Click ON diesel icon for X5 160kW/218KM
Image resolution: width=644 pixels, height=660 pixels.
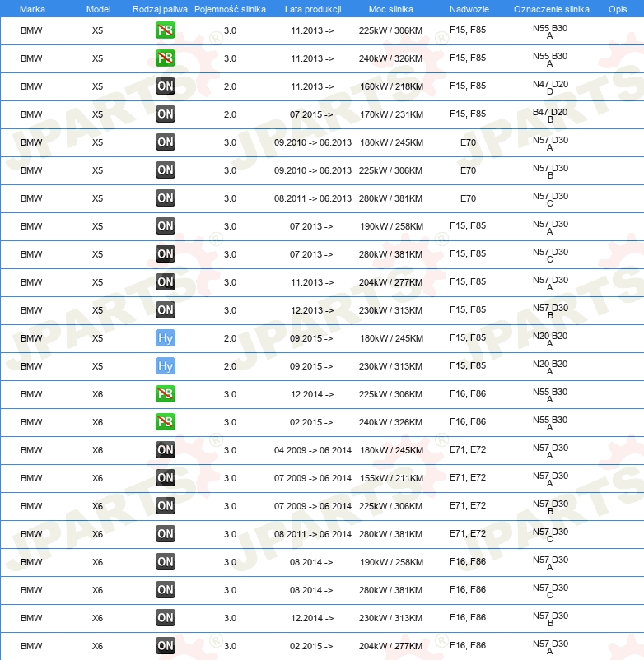tap(165, 86)
